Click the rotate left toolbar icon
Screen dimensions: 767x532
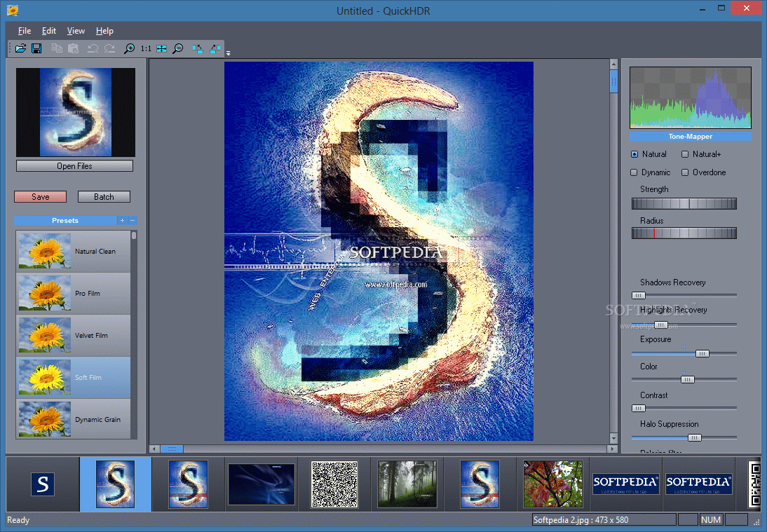point(197,48)
